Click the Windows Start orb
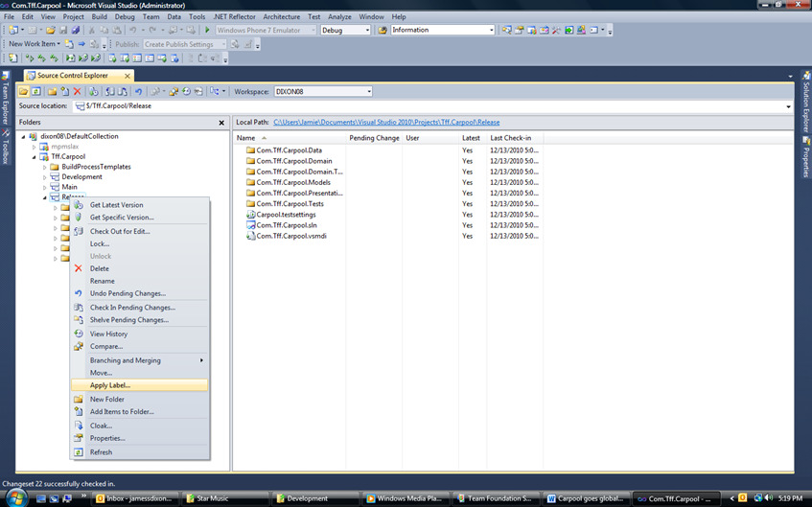 (15, 498)
